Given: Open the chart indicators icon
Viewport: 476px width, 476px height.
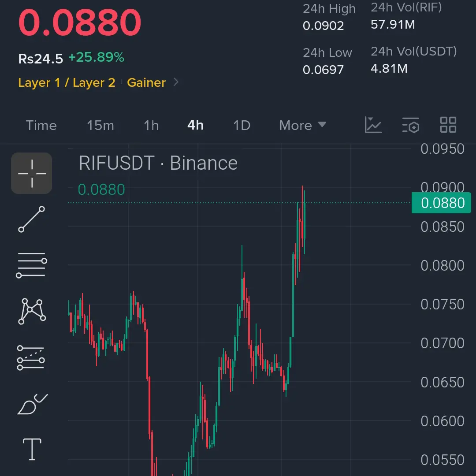Looking at the screenshot, I should click(373, 125).
